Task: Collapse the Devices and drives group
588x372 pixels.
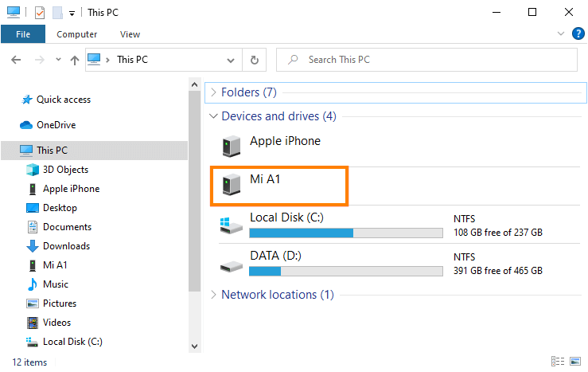Action: pos(212,116)
